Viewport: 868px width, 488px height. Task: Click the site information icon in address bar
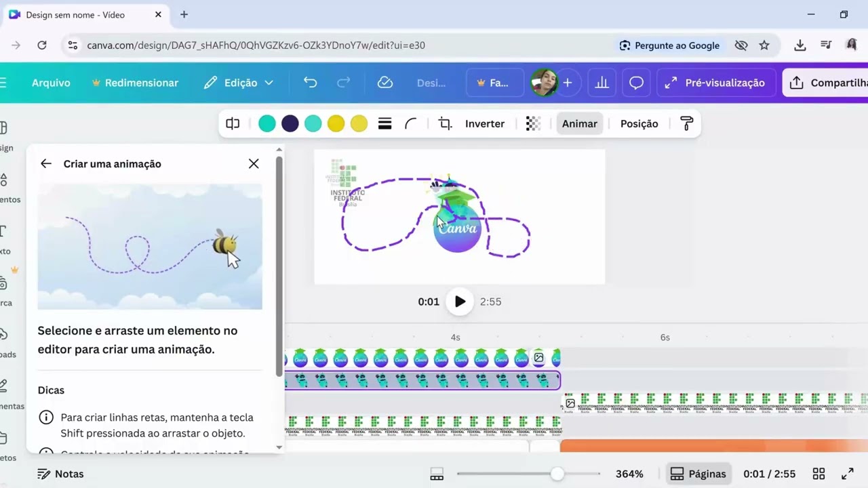(x=73, y=45)
